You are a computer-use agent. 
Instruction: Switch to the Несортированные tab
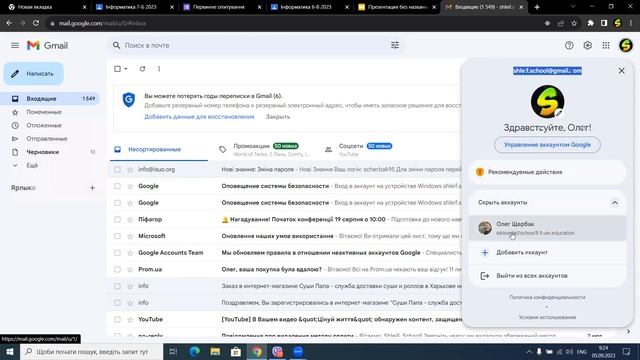(159, 149)
